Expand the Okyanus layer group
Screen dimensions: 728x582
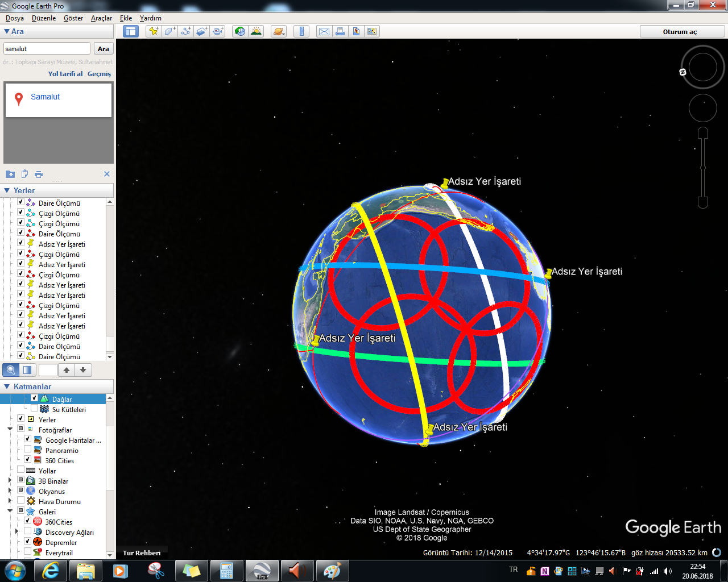(10, 491)
